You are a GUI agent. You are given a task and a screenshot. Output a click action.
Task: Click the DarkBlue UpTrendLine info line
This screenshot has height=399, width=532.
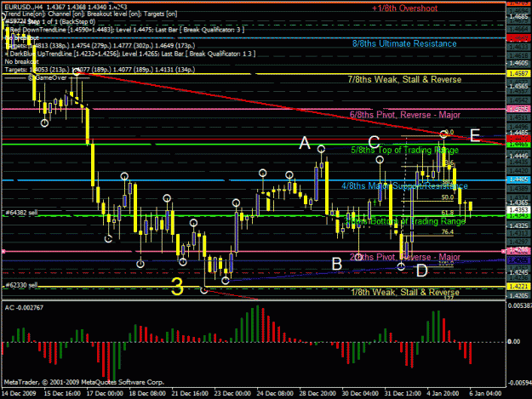click(x=130, y=54)
